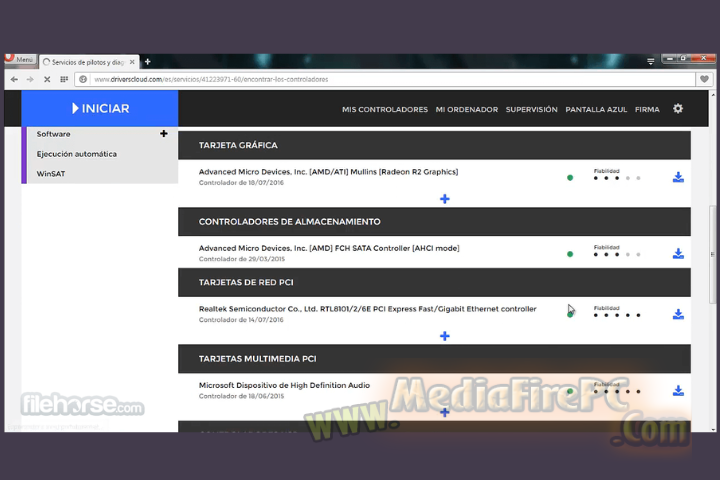The image size is (720, 480).
Task: Click the TARJETAS DE RED PCI header
Action: (x=434, y=282)
